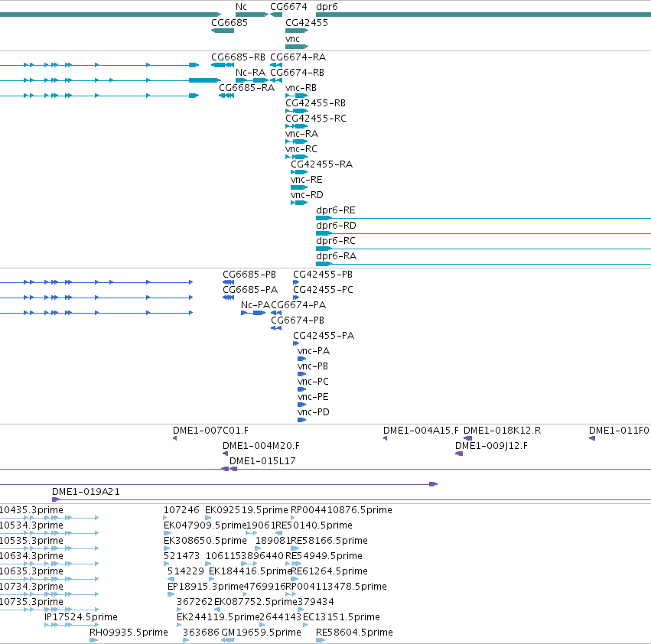Viewport: 651px width, 644px height.
Task: Select the CG6674-PB protein
Action: click(298, 320)
